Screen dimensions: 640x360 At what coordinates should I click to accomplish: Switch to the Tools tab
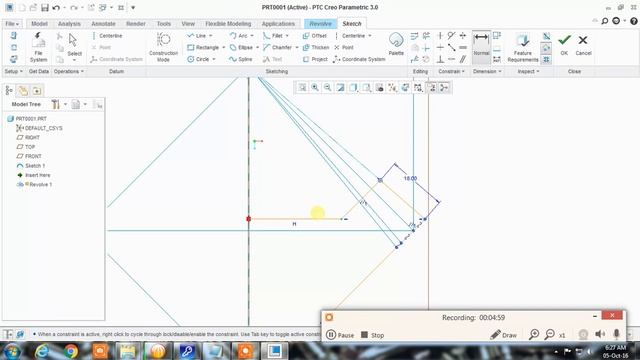(x=164, y=24)
